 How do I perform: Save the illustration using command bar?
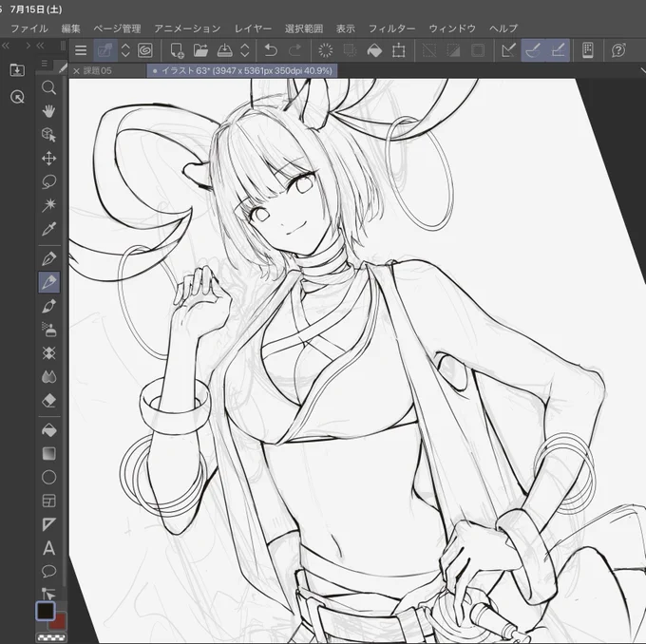coord(224,50)
